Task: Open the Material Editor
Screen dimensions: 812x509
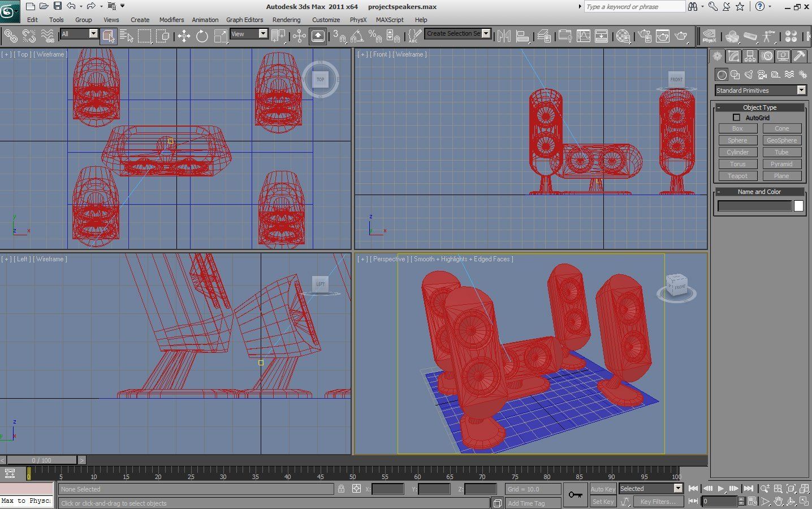Action: 623,36
